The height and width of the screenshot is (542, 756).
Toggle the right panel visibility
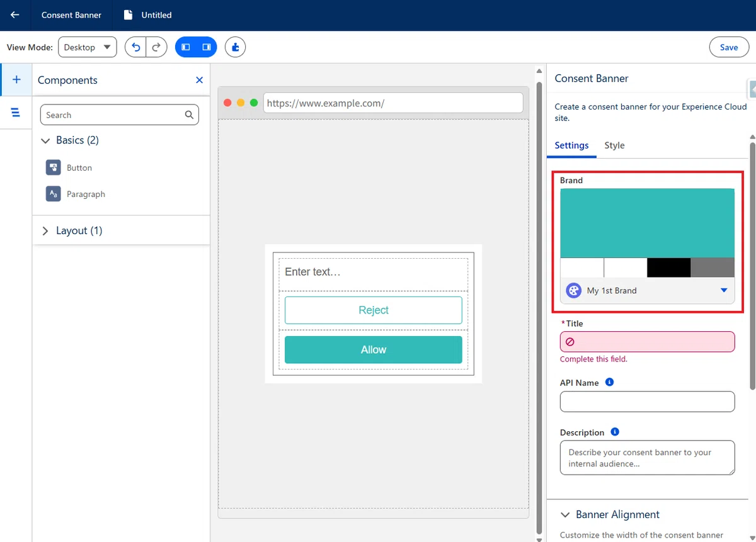click(206, 47)
